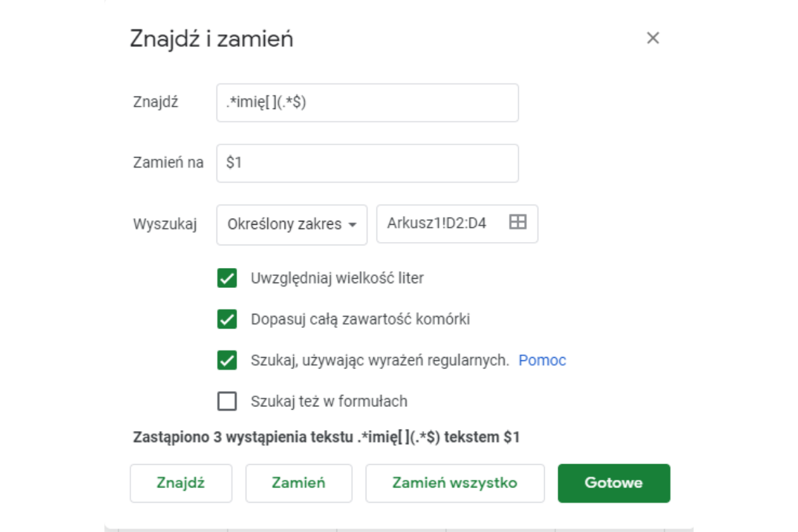The width and height of the screenshot is (798, 532).
Task: Close the Znajdź i zamień dialog
Action: coord(653,39)
